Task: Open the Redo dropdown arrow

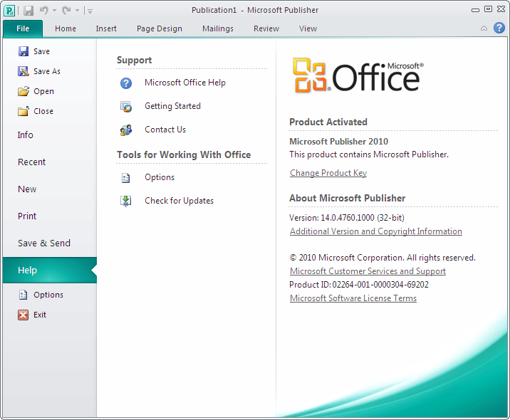Action: click(x=77, y=11)
